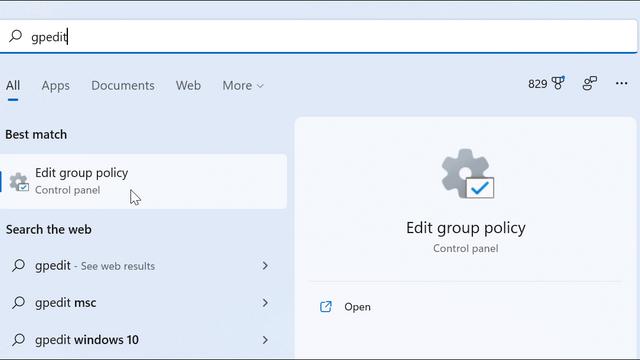The height and width of the screenshot is (360, 640).
Task: Click the search icon next to gpedit msc
Action: [x=18, y=302]
